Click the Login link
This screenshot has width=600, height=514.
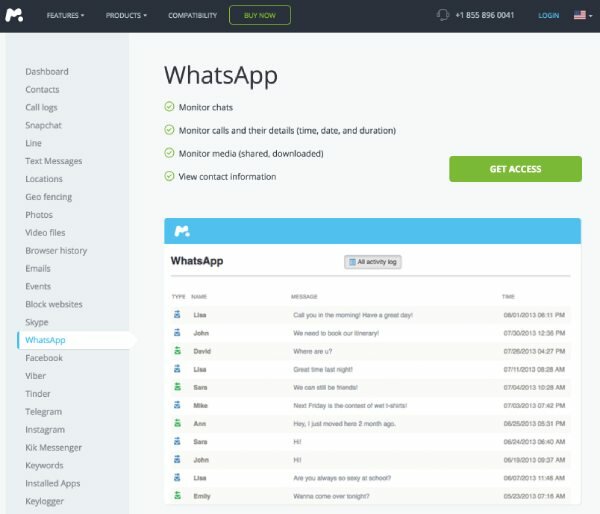(x=548, y=15)
